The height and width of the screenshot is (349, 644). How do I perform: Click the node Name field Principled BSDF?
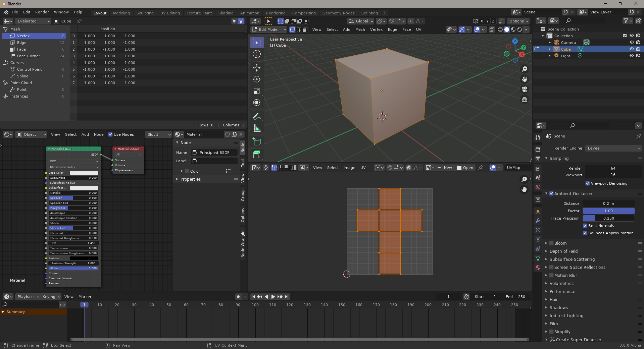[214, 153]
